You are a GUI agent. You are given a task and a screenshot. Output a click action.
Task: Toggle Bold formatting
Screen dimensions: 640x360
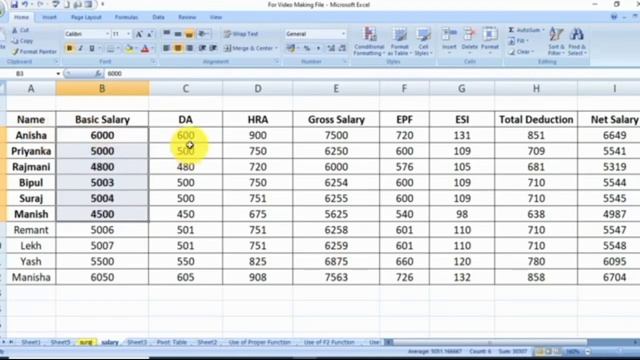[69, 49]
